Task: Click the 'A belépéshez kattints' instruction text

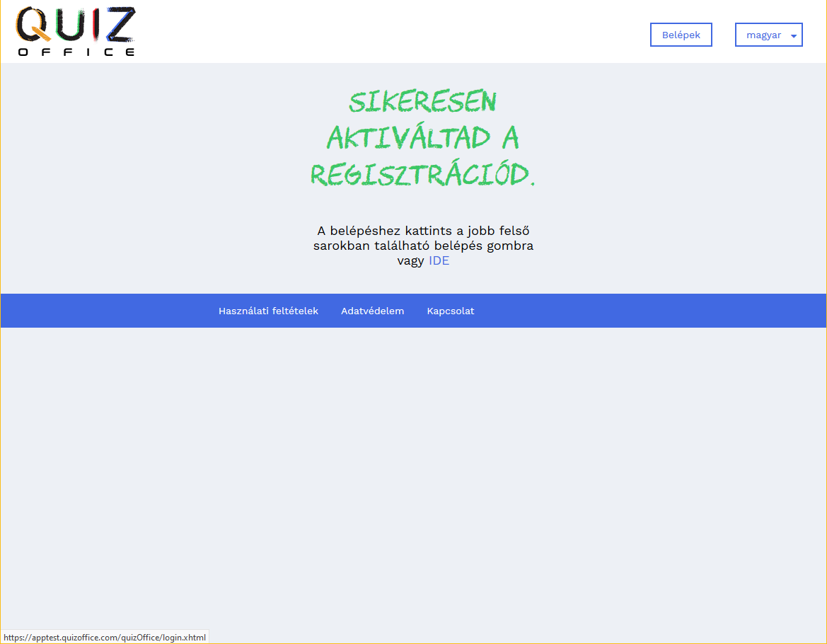Action: tap(423, 246)
